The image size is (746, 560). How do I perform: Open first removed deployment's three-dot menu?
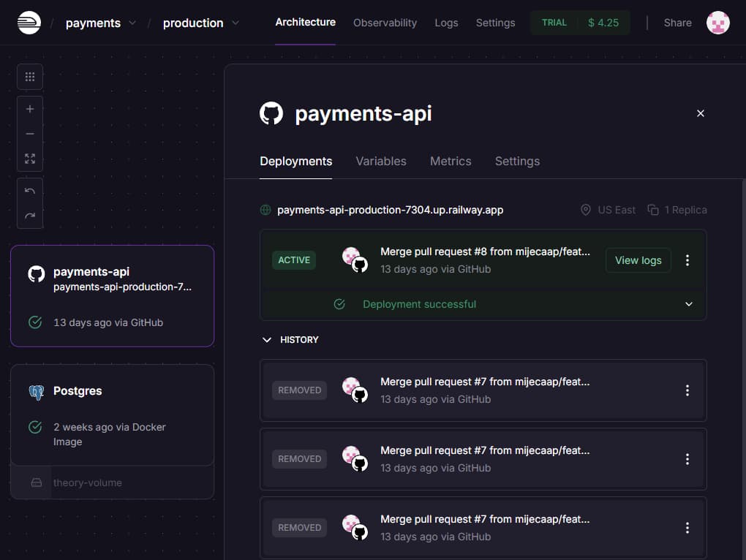tap(687, 390)
